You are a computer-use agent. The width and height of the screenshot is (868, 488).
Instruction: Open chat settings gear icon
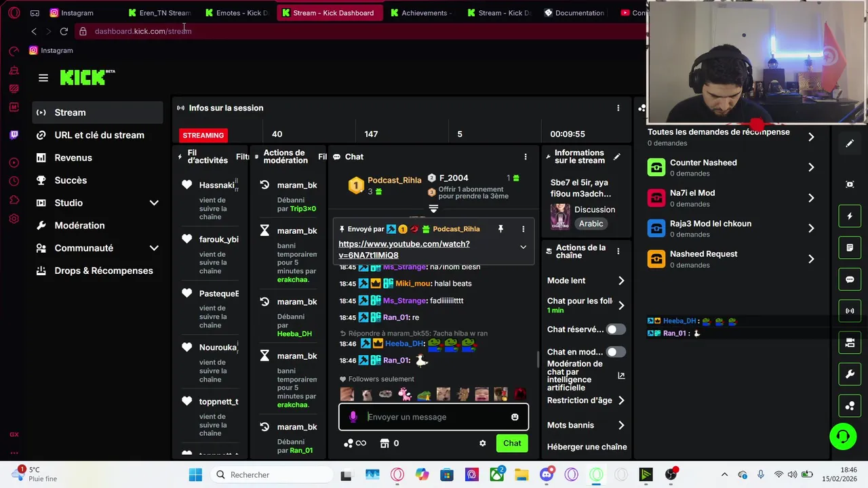point(482,443)
